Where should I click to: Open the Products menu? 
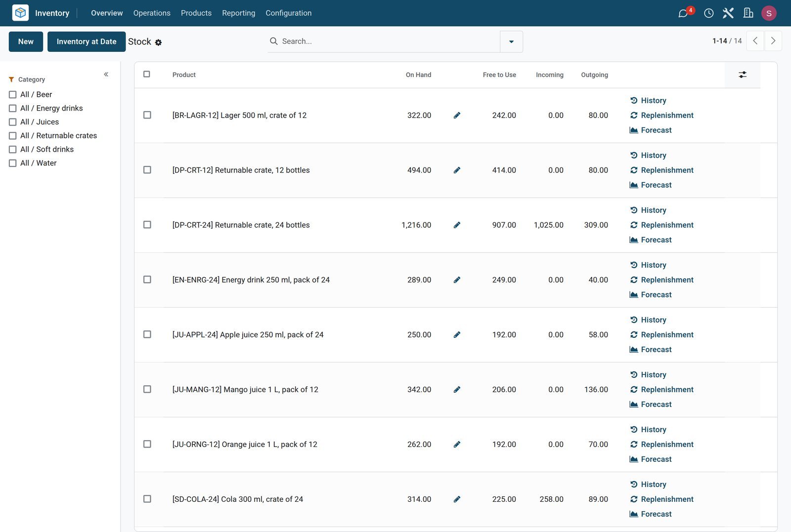pyautogui.click(x=196, y=13)
